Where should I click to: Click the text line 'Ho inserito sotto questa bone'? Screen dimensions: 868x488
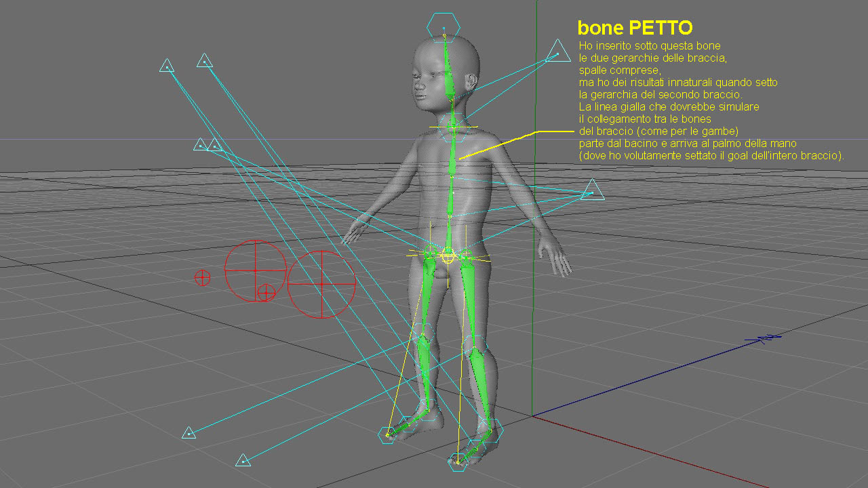pos(650,46)
